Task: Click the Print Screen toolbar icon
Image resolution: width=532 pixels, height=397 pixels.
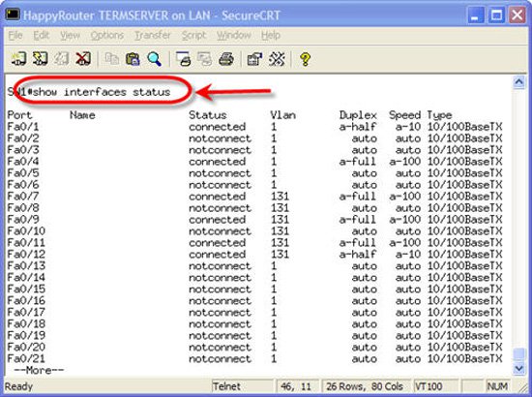Action: (x=183, y=59)
